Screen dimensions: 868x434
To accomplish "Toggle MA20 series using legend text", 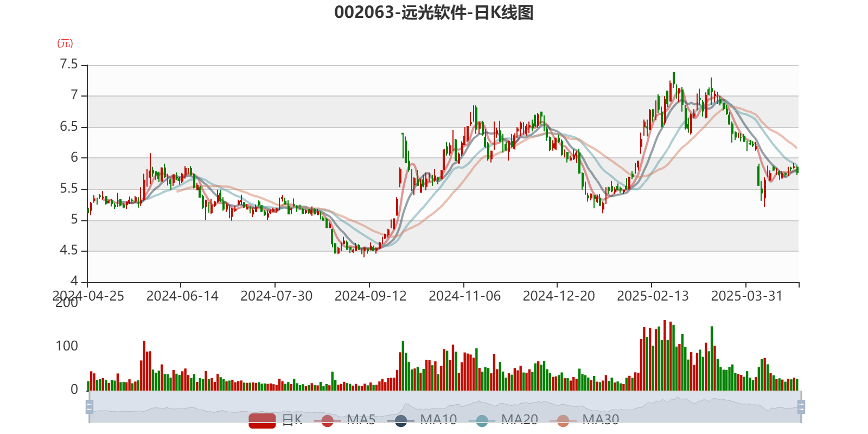I will [x=519, y=419].
